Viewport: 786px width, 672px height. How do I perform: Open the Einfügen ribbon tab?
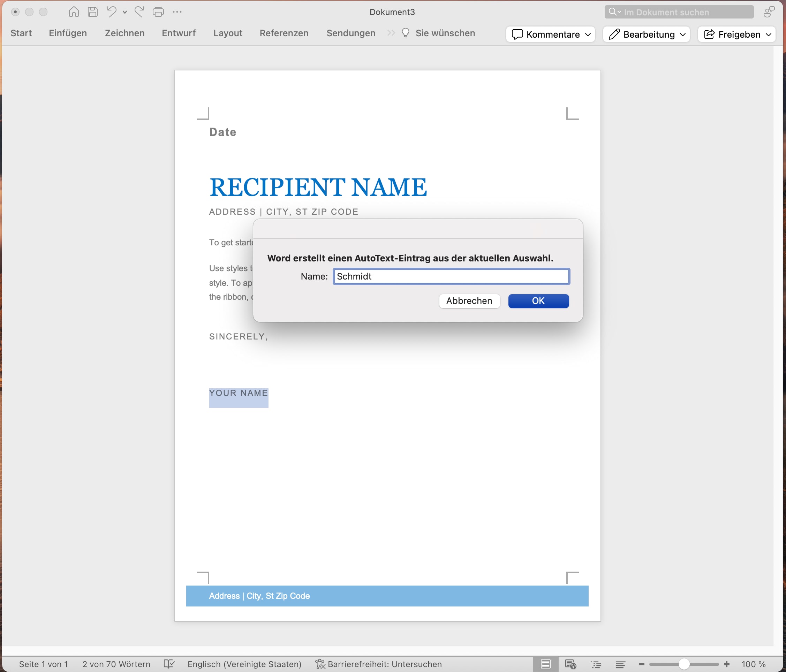[x=68, y=33]
